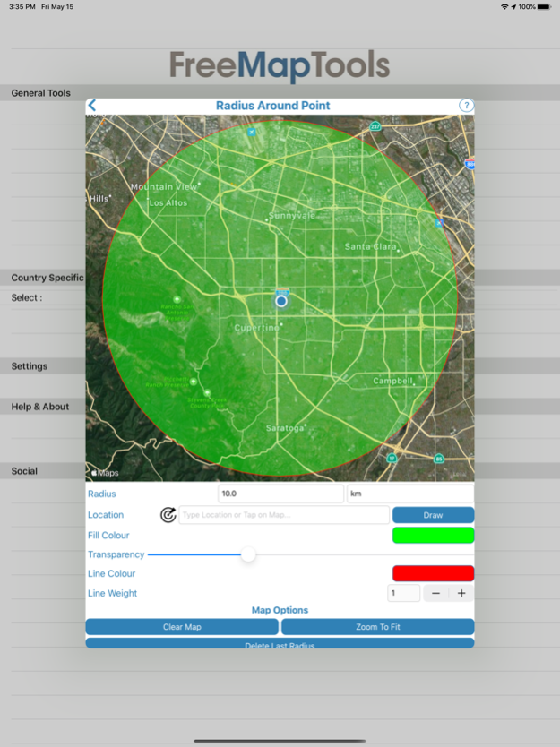Open the km unit selector field
The width and height of the screenshot is (560, 747).
(409, 494)
